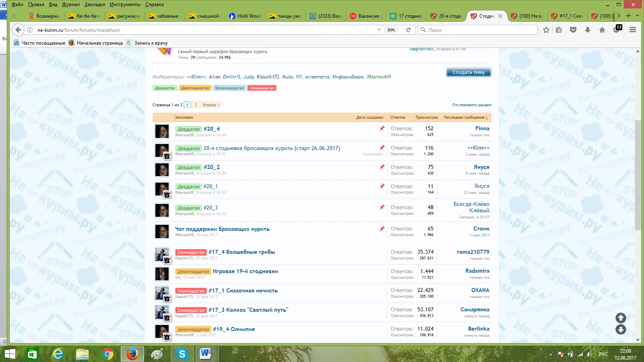Click the 90% zoom level indicator
The height and width of the screenshot is (362, 644).
tap(391, 30)
